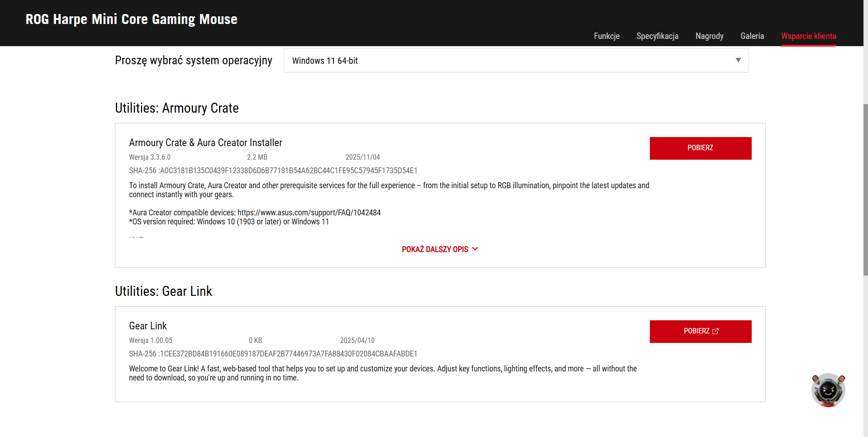
Task: Open the Funkcje tab
Action: click(607, 36)
